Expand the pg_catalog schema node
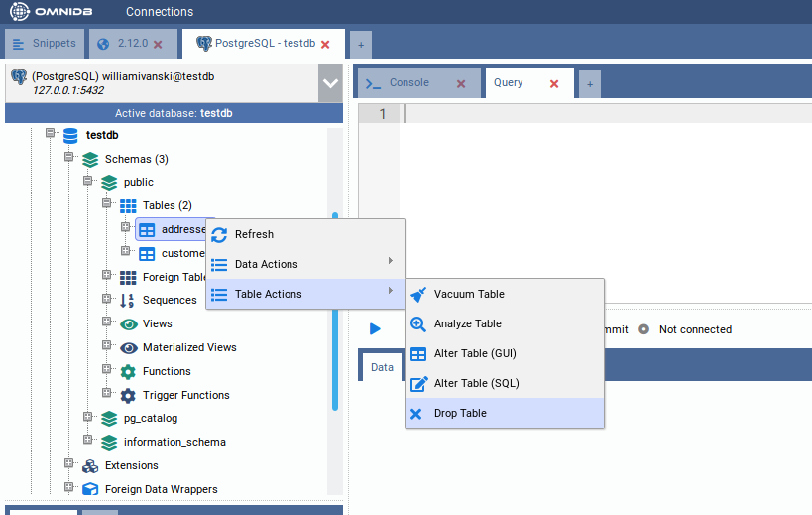Screen dimensions: 812x515 tap(87, 416)
